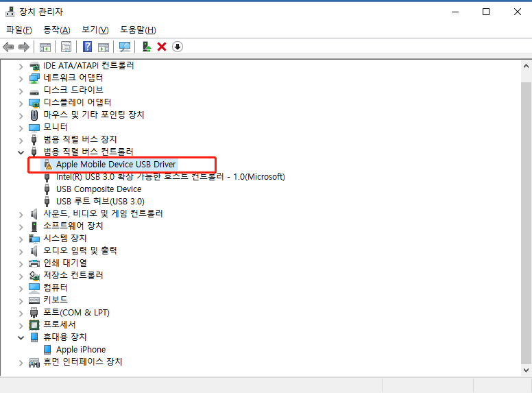
Task: Click the 포트(COM & LPT) plug icon
Action: pyautogui.click(x=34, y=313)
